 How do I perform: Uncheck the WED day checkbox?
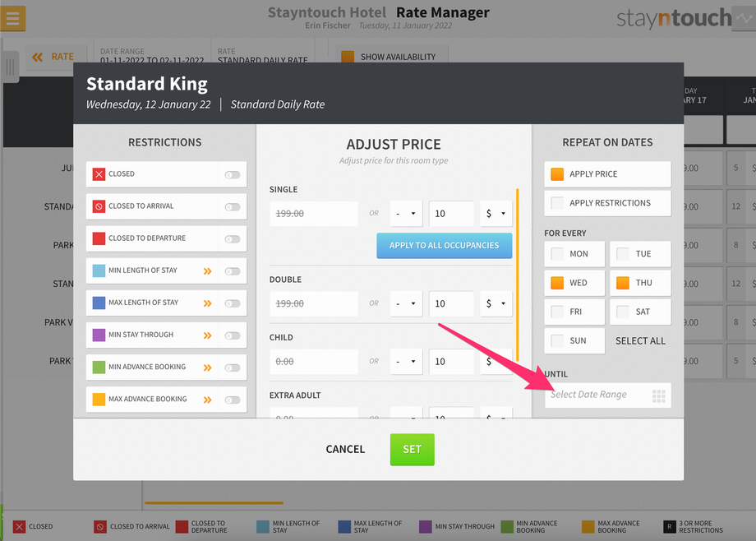(557, 283)
